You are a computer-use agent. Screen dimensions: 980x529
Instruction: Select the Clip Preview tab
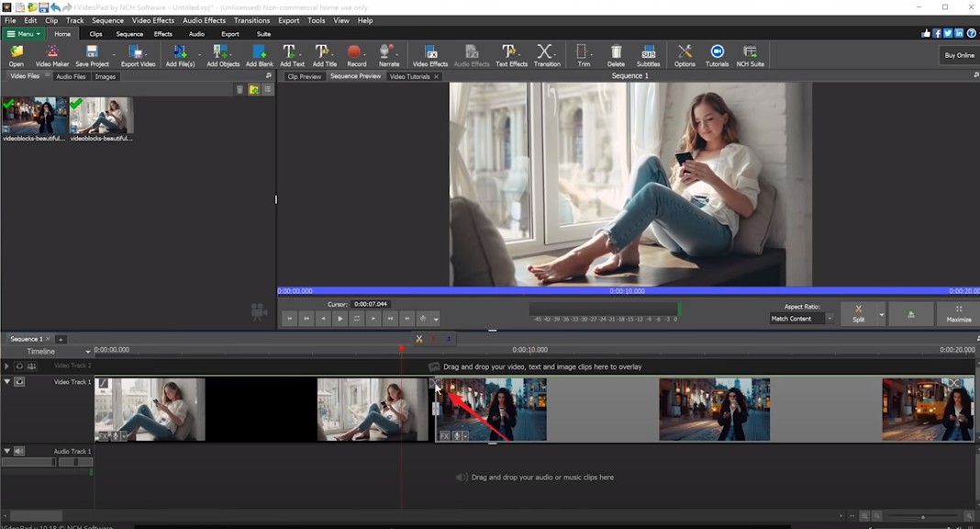pos(304,76)
